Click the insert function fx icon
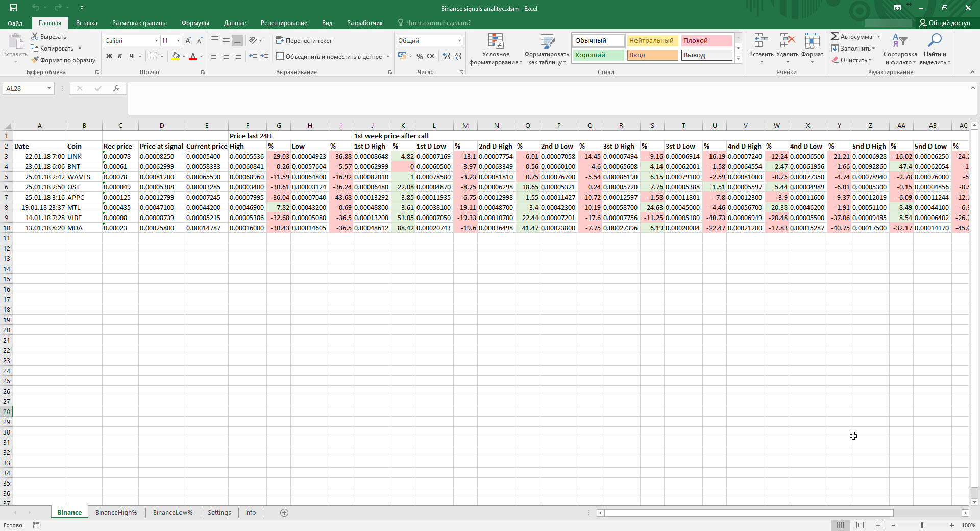 (116, 88)
